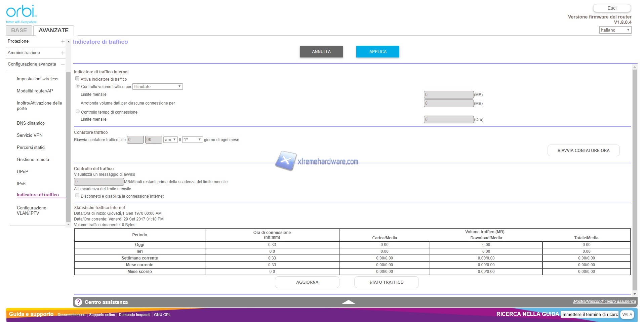Switch to the BASE tab
The image size is (644, 322).
19,30
